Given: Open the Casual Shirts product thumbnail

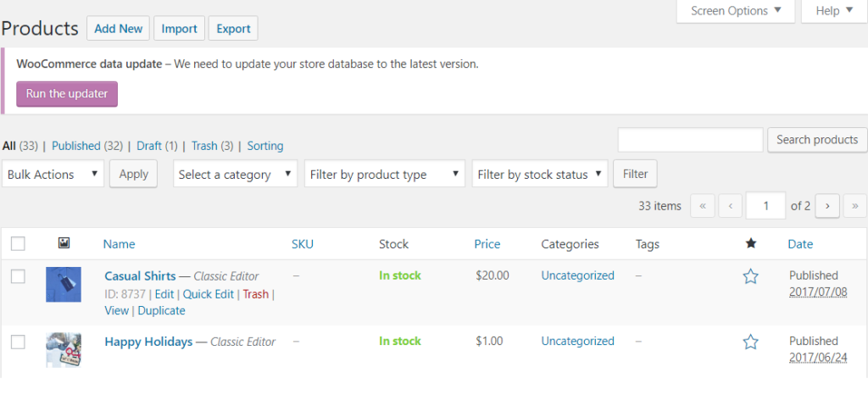Looking at the screenshot, I should (x=64, y=285).
